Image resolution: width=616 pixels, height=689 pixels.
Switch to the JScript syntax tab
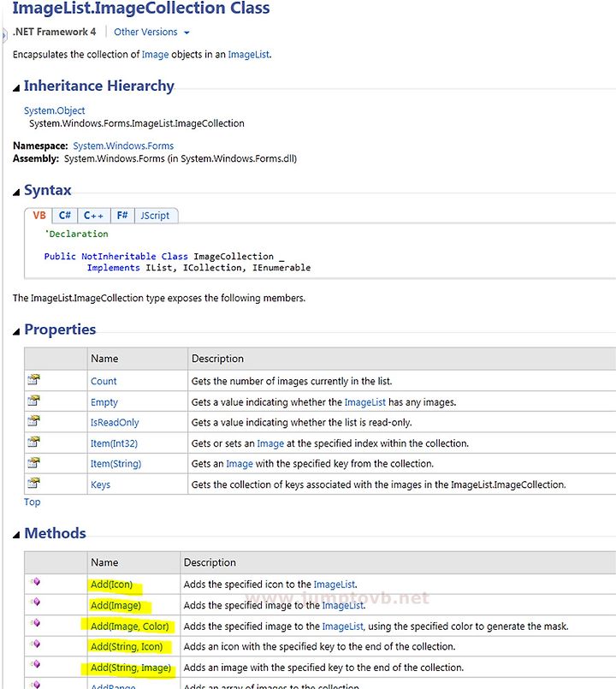click(155, 216)
